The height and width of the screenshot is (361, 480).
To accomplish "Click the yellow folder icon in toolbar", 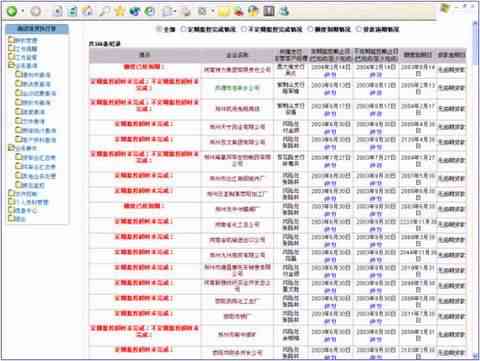I will point(224,12).
